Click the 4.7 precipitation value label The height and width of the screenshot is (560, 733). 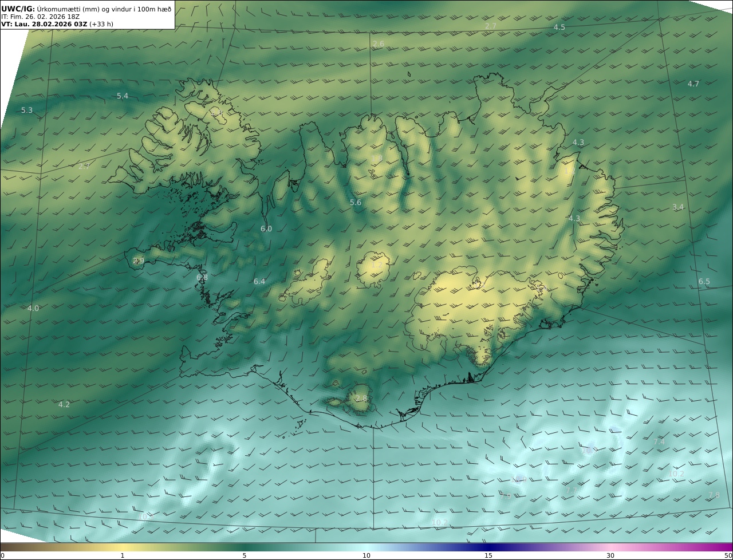pos(693,84)
